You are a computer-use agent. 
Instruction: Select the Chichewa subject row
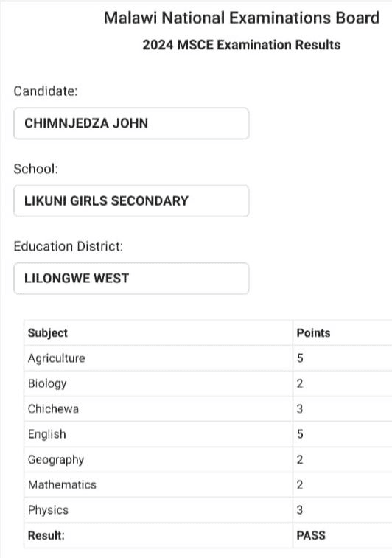(208, 408)
